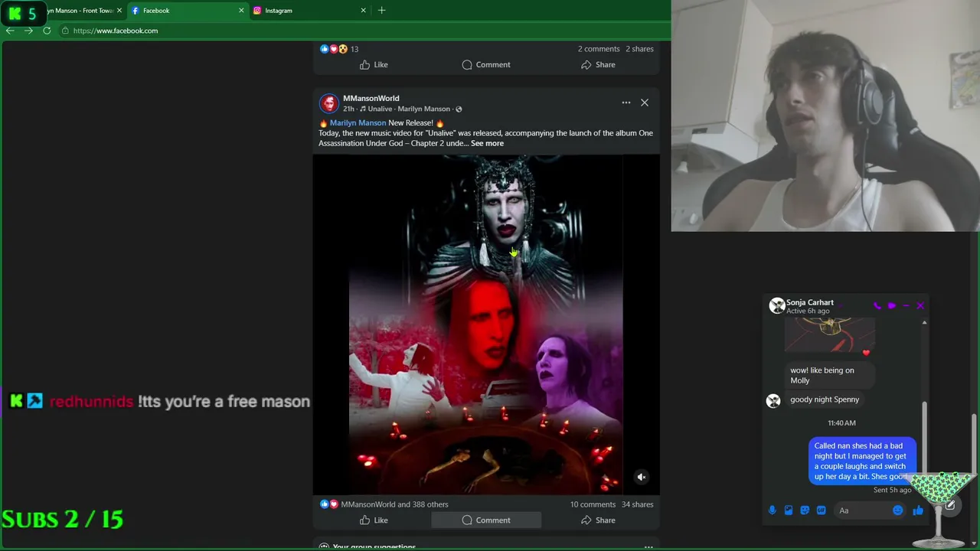Click the heart reaction on shared image
This screenshot has width=980, height=551.
click(x=866, y=353)
